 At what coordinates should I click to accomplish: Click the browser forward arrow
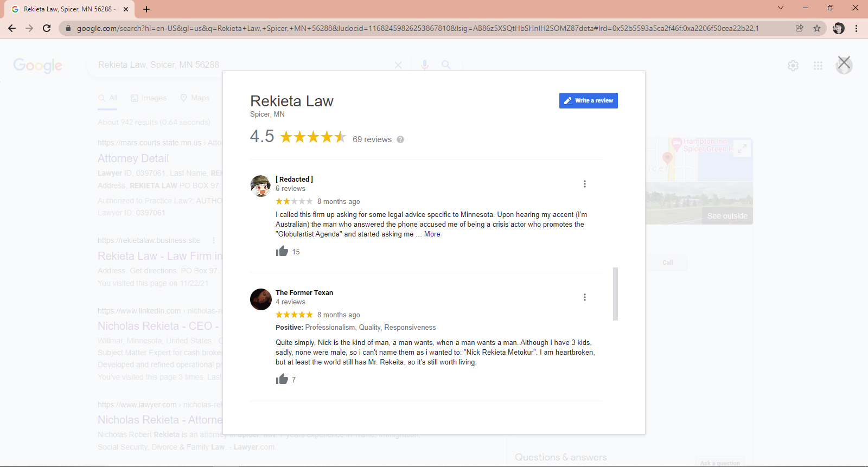coord(29,28)
